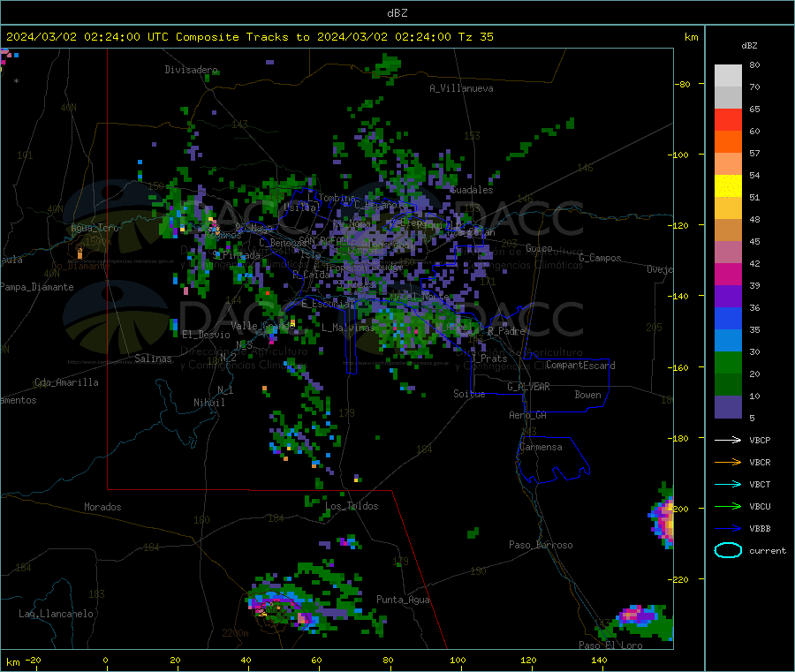The height and width of the screenshot is (672, 795).
Task: Click the purple 36–39 dBZ swatch
Action: [728, 297]
